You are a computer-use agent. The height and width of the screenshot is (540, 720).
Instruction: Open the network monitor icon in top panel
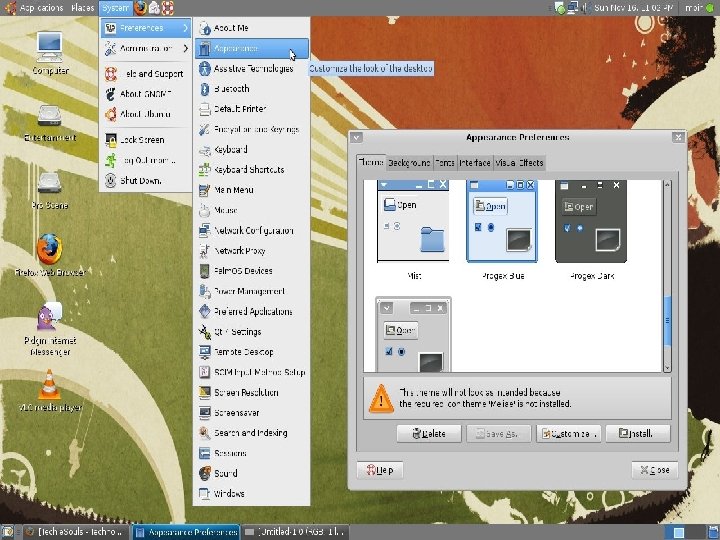coord(573,8)
